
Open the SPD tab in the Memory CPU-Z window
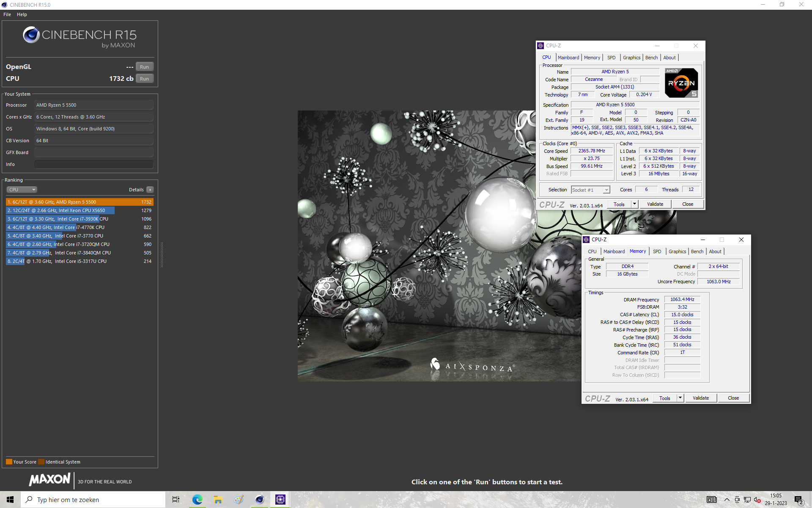(657, 251)
